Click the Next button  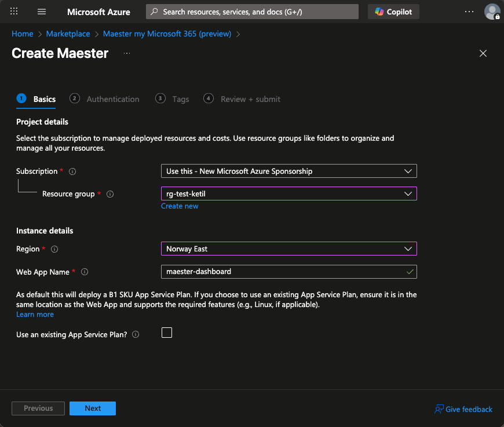(x=93, y=408)
